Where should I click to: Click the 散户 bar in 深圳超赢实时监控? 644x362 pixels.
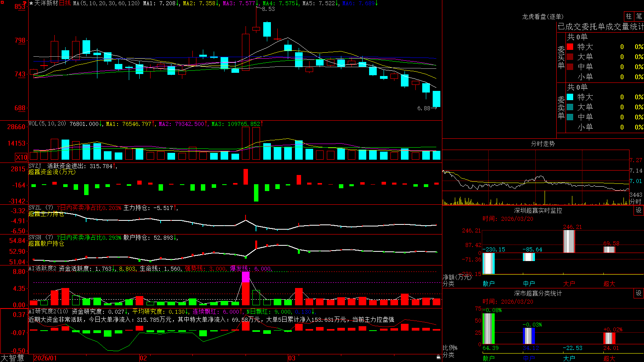pyautogui.click(x=488, y=263)
